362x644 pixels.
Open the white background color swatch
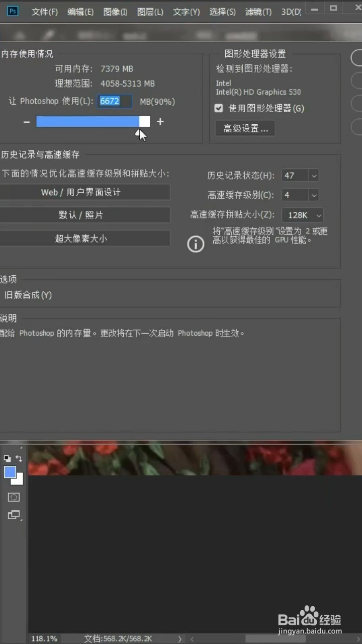pyautogui.click(x=19, y=481)
